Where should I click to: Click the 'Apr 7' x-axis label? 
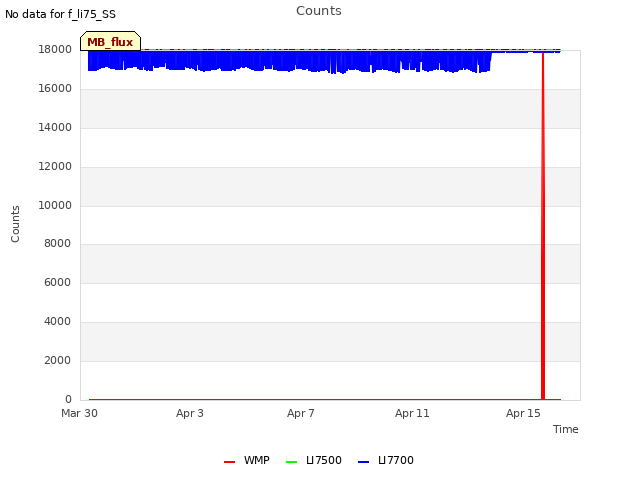301,413
